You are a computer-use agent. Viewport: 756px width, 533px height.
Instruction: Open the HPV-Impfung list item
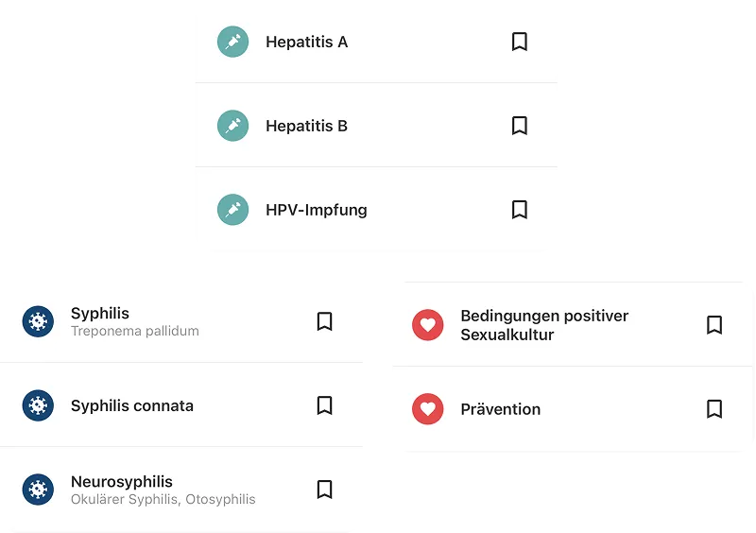pyautogui.click(x=316, y=210)
